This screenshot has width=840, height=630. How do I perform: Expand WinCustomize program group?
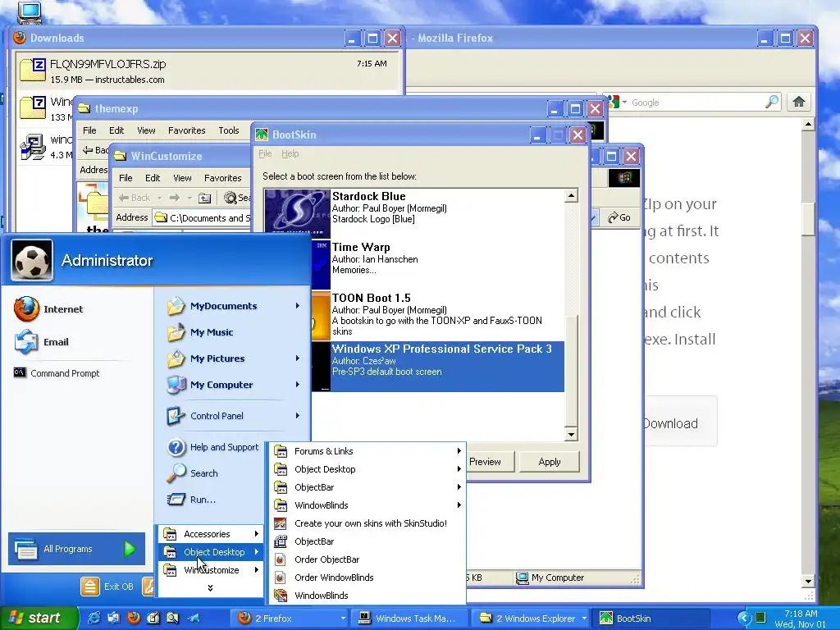[x=211, y=570]
